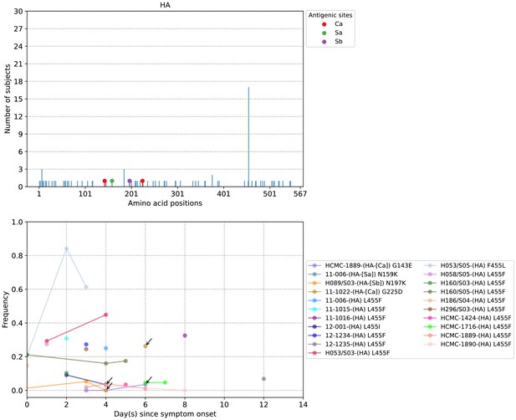Click legend entry '11-1015-(HA) L455F'
This screenshot has width=516, height=420.
(347, 309)
